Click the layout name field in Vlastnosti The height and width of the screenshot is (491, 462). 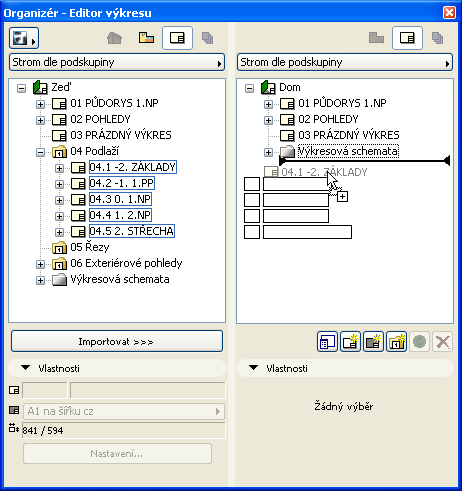pyautogui.click(x=148, y=390)
